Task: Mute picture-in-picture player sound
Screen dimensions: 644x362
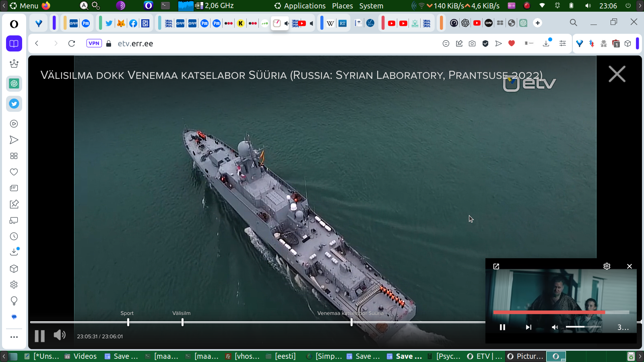Action: tap(555, 327)
